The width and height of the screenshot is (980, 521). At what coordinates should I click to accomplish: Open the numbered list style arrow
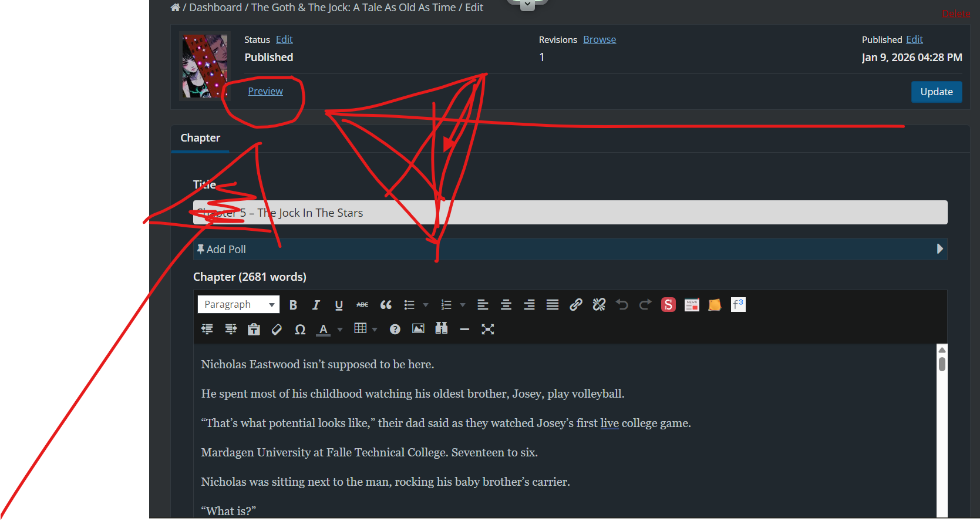pyautogui.click(x=463, y=305)
